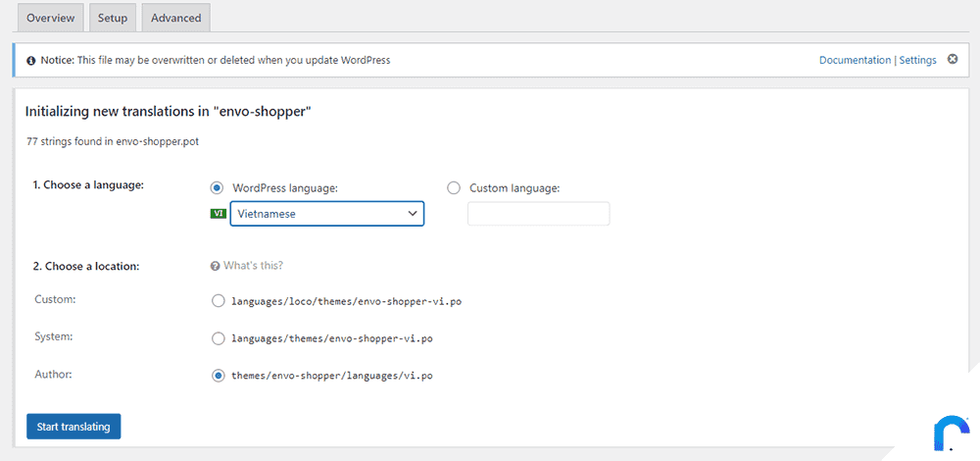Click the green VI language flag icon

click(219, 213)
